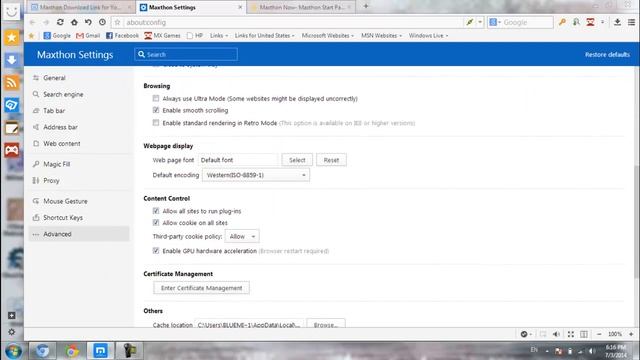Open browsing history clock icon
Viewport: 640px width, 360px height.
102,22
